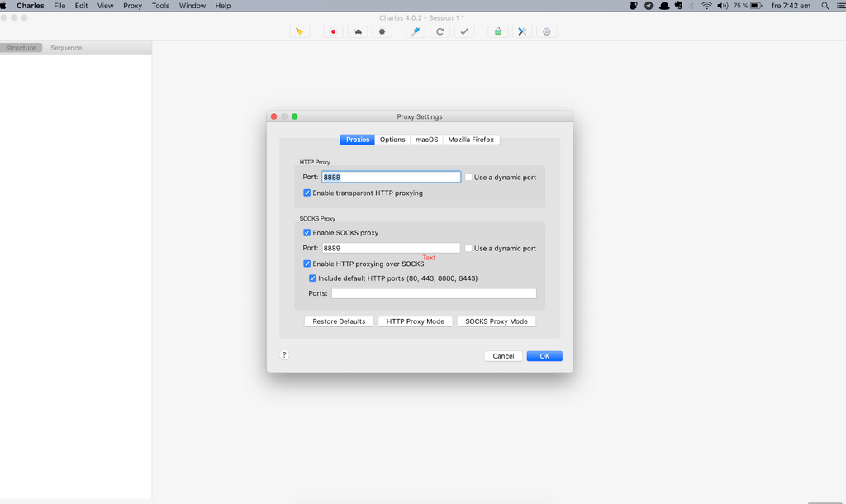Screen dimensions: 846x504
Task: Toggle Enable transparent HTTP proxying
Action: coord(307,193)
